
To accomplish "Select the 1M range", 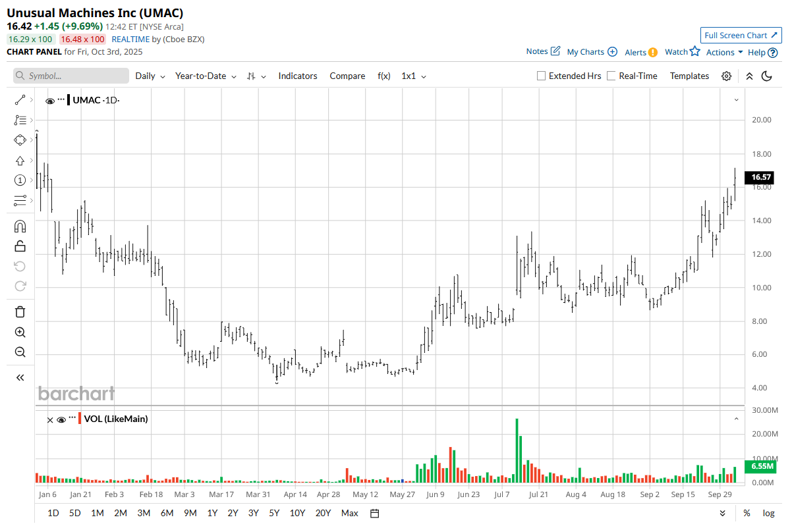I will (98, 513).
